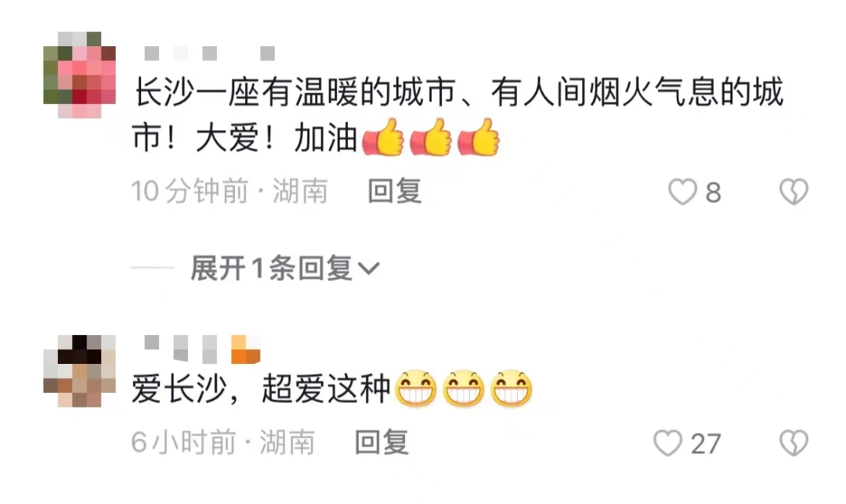Dislike the Changsha warm city comment
846x504 pixels.
[x=794, y=192]
